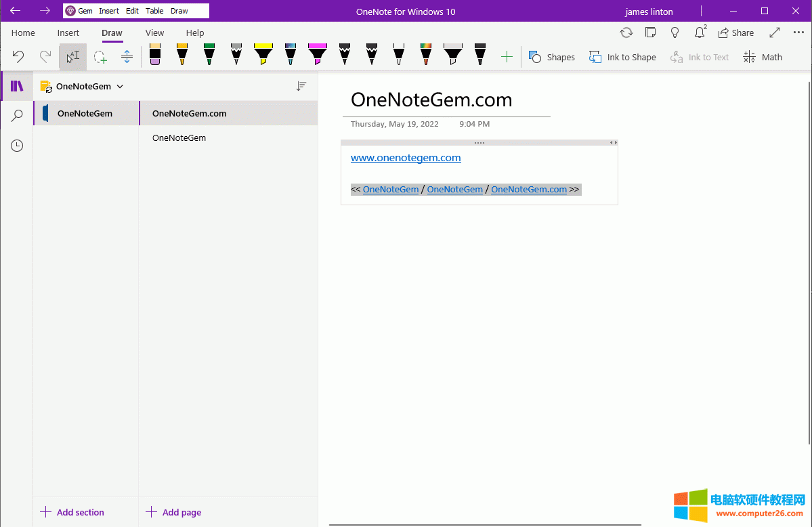812x527 pixels.
Task: Open the Math assistant
Action: [x=763, y=57]
